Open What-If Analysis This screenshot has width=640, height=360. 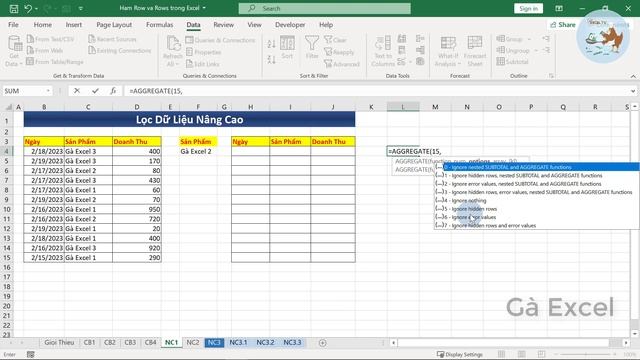[x=448, y=51]
